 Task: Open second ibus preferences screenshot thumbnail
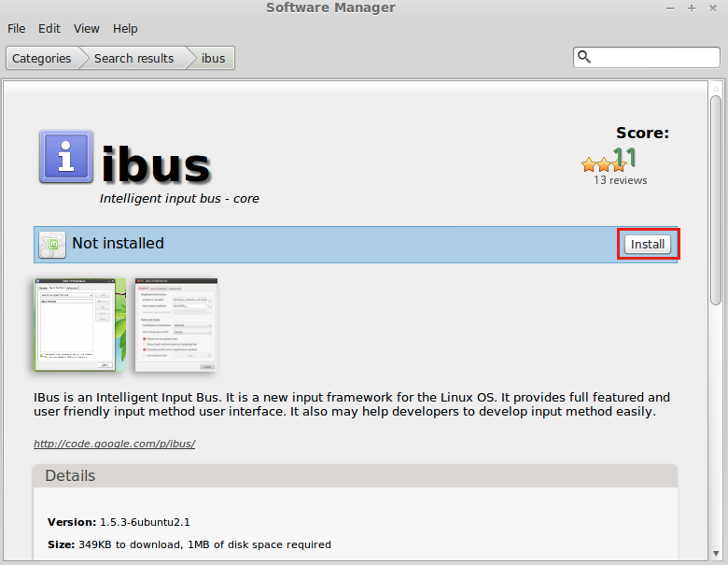pyautogui.click(x=176, y=325)
